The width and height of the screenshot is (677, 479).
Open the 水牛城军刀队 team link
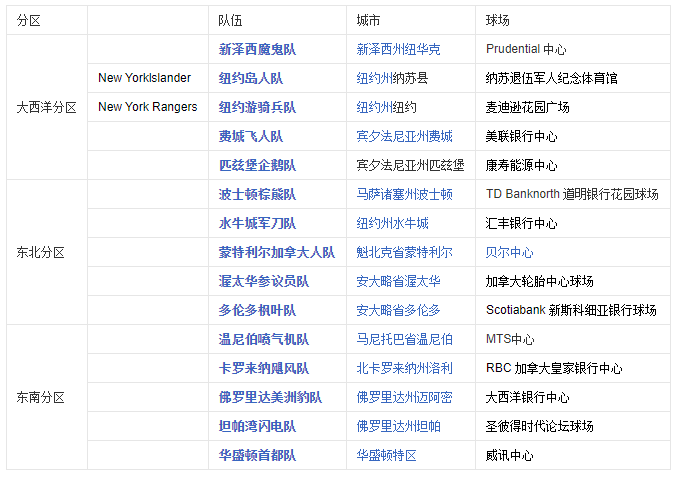point(257,223)
